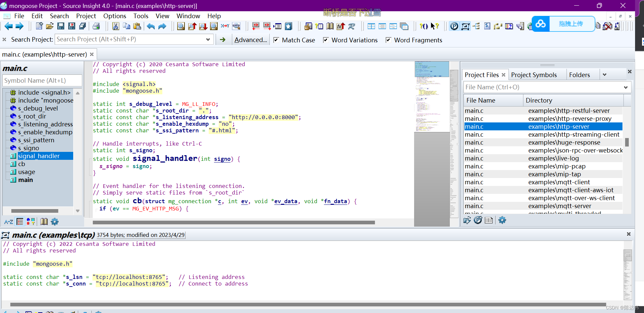Click the Advanced... search button
The width and height of the screenshot is (644, 313).
250,40
